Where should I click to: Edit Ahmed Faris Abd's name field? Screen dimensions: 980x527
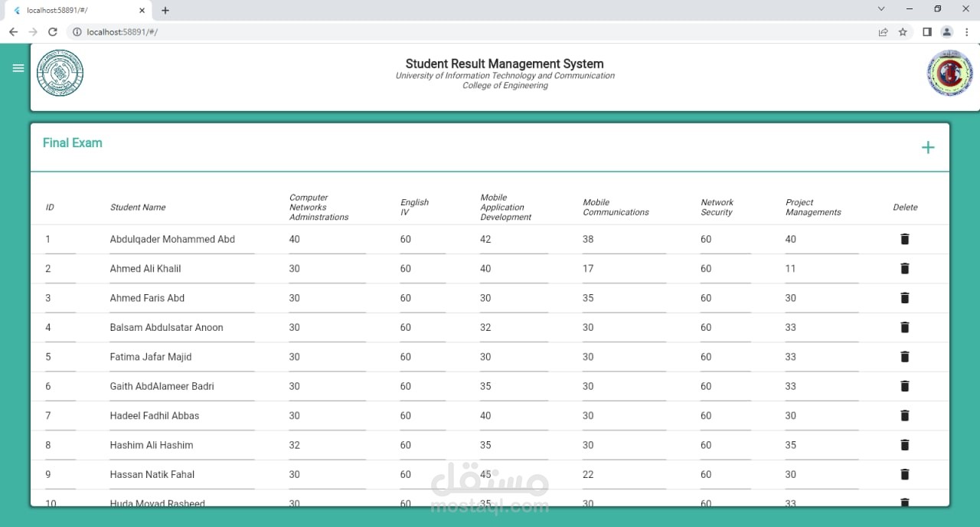tap(181, 298)
